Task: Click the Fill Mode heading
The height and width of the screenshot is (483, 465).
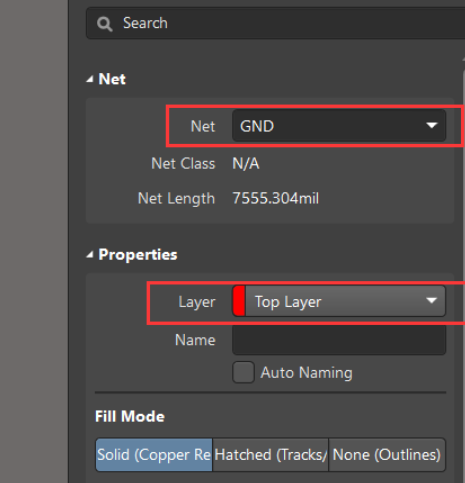Action: [x=130, y=416]
